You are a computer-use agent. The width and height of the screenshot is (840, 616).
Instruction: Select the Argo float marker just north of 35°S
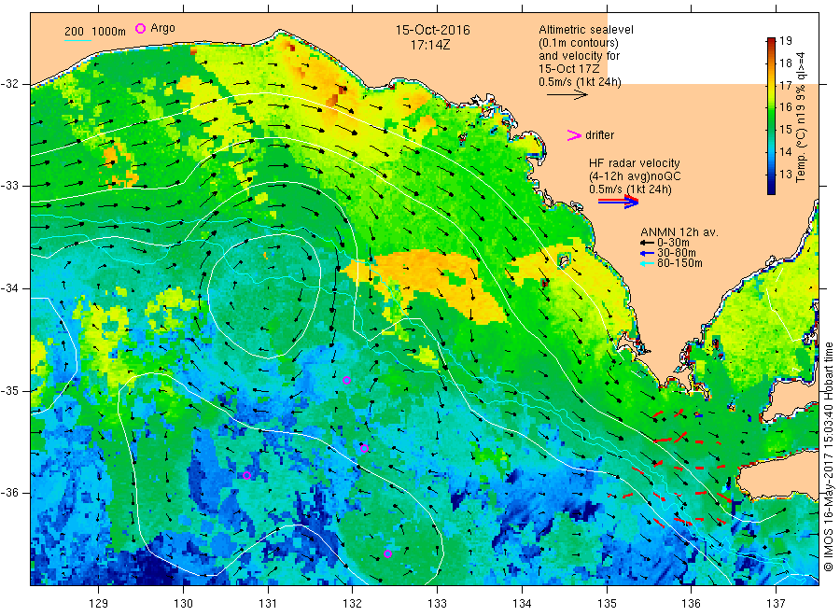coord(346,380)
